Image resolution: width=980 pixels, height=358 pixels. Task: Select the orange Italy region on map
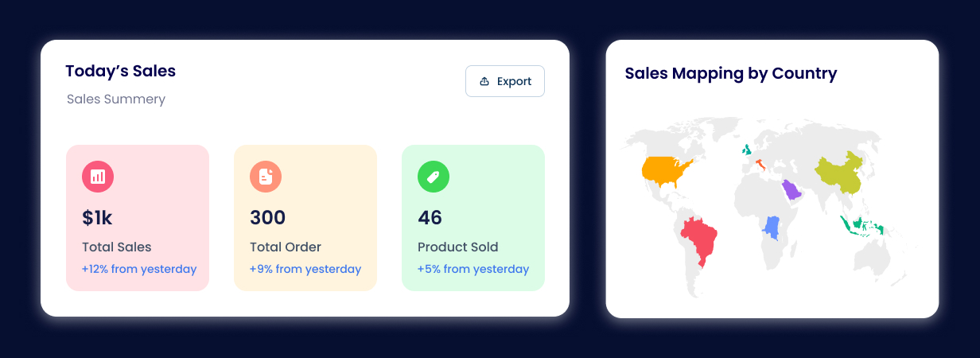[x=761, y=165]
